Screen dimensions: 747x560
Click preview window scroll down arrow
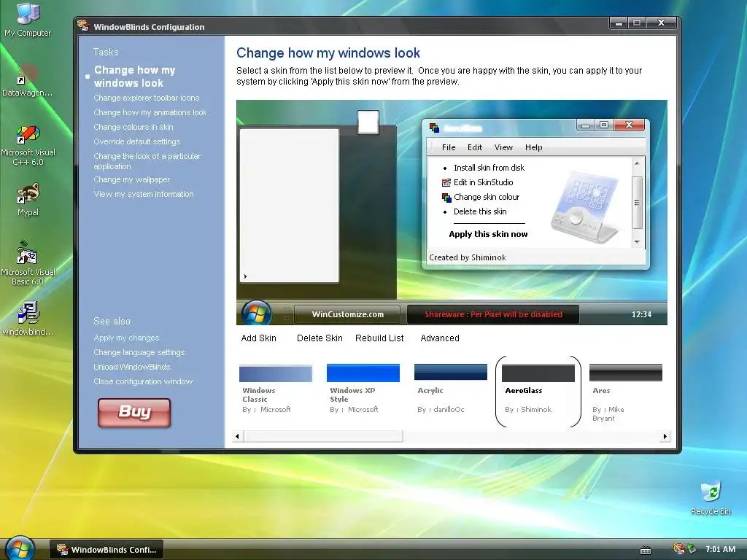coord(637,242)
